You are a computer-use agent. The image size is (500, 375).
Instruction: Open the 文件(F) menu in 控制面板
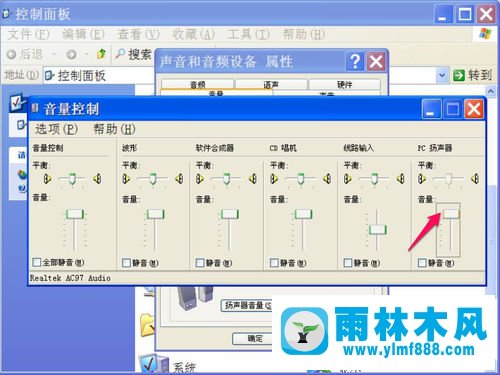[28, 34]
